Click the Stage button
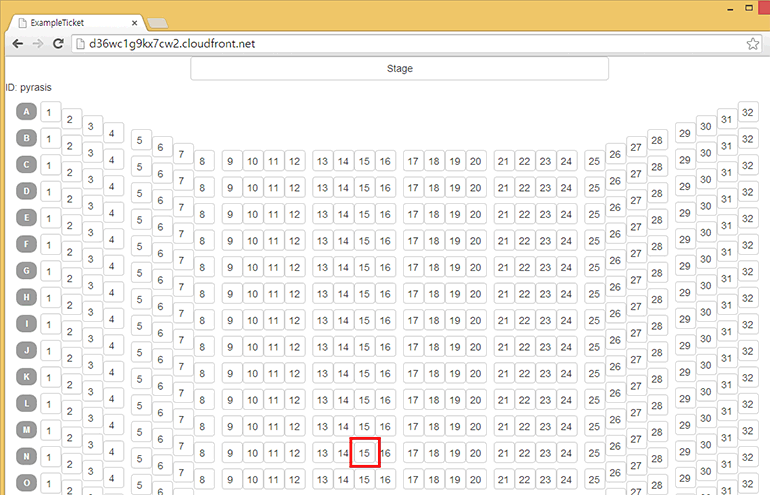The image size is (770, 495). (x=399, y=69)
